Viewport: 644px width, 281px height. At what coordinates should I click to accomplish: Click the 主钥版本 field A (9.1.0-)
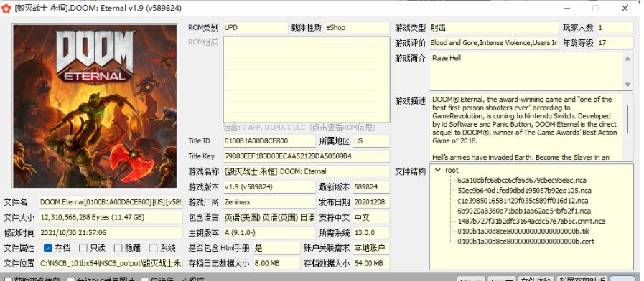[x=269, y=232]
